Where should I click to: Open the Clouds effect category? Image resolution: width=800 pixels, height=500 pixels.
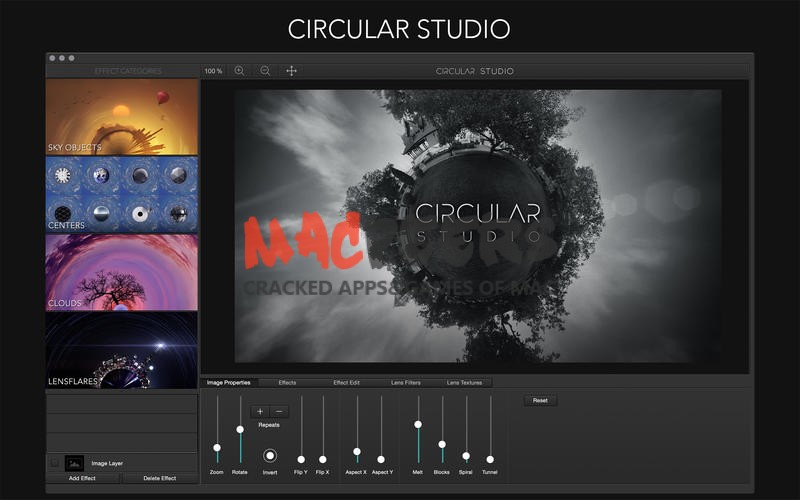[x=122, y=272]
